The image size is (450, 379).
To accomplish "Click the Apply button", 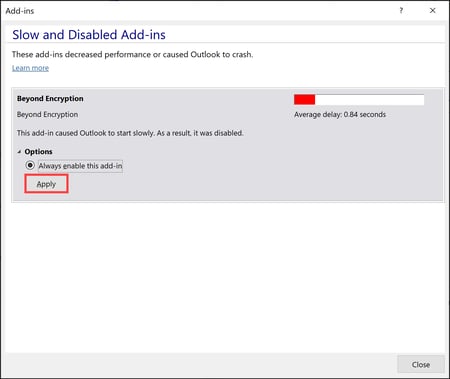I will (x=46, y=184).
